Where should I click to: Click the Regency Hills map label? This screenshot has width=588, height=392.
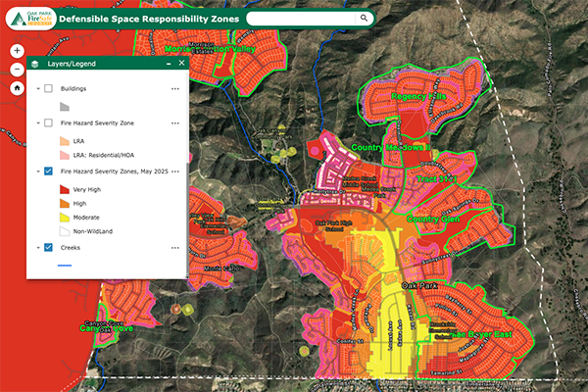(x=418, y=98)
